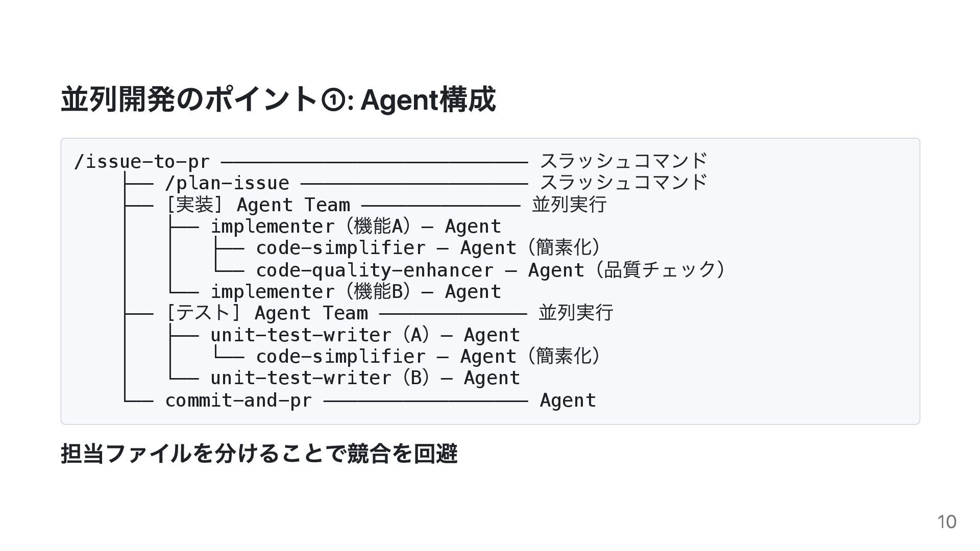The width and height of the screenshot is (980, 551).
Task: Click the Agent label beside commit-and-pr
Action: click(x=568, y=400)
